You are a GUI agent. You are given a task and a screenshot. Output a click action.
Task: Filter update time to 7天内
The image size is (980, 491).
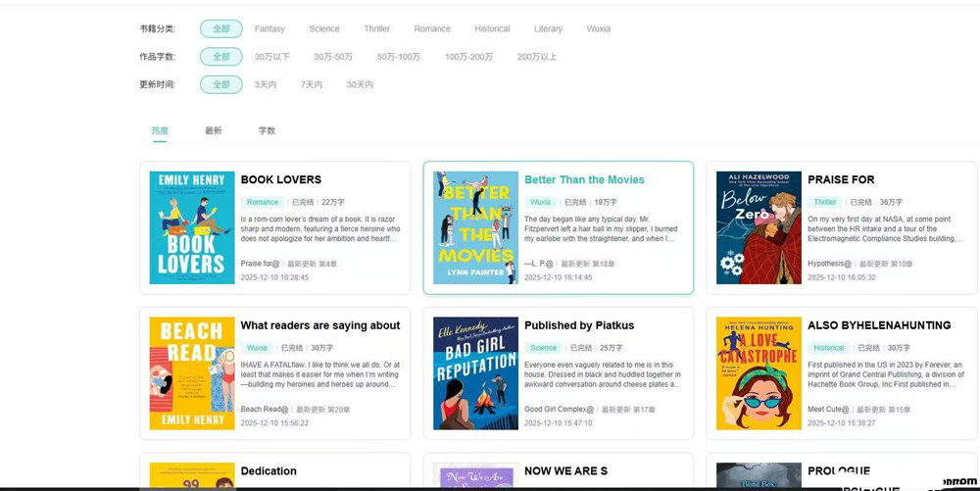click(x=311, y=85)
